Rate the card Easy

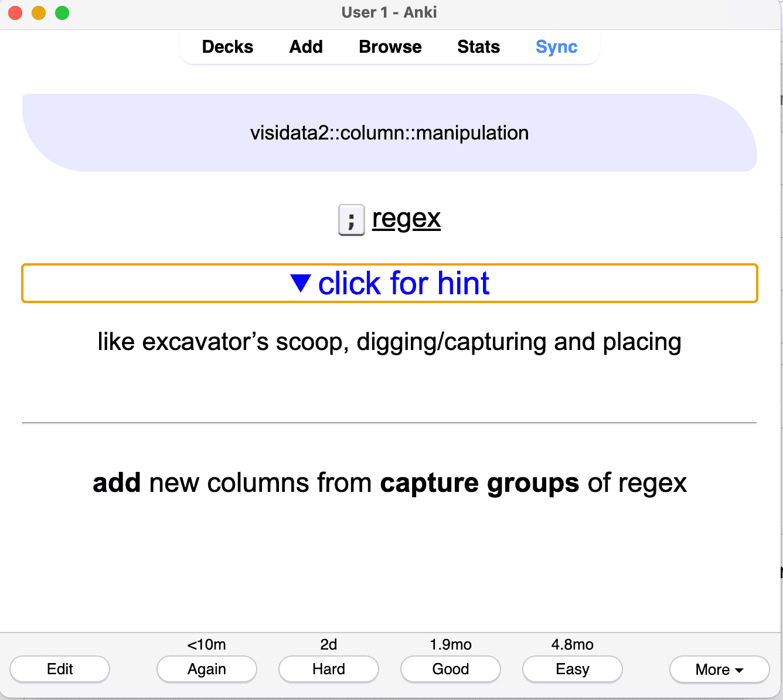click(x=573, y=669)
